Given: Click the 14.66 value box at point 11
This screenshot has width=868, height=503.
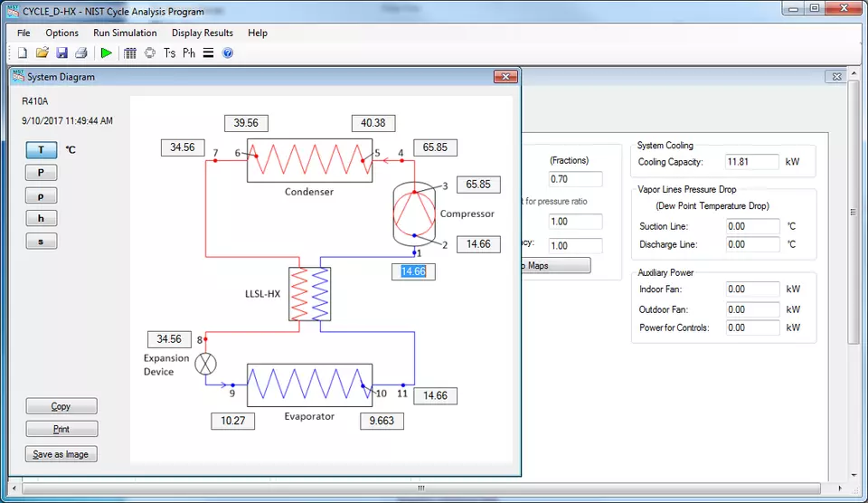Looking at the screenshot, I should (435, 395).
